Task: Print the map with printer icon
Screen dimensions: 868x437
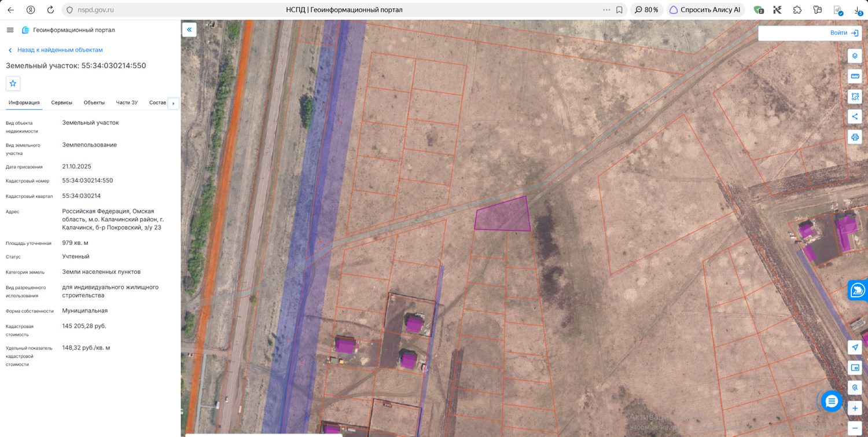Action: click(x=855, y=137)
